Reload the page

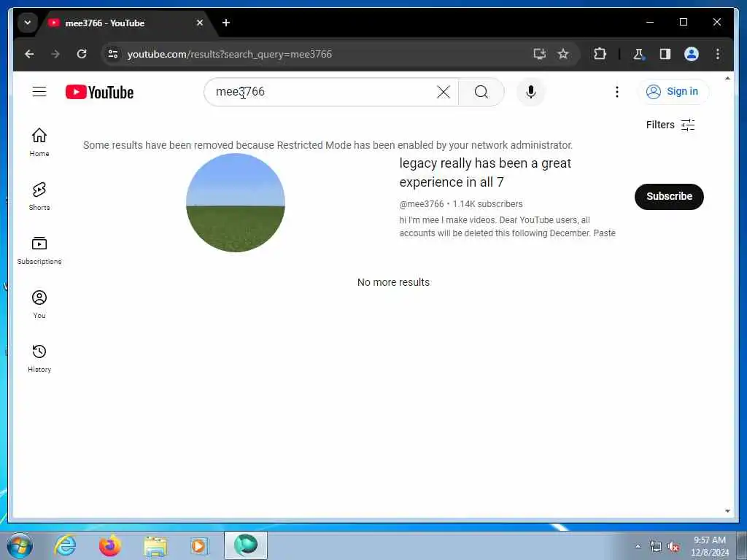pos(82,54)
